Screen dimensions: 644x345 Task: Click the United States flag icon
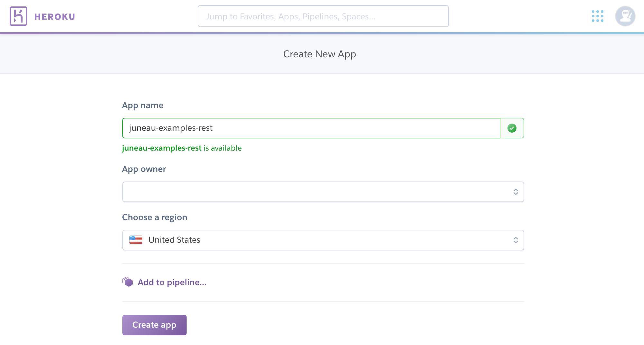pyautogui.click(x=136, y=240)
